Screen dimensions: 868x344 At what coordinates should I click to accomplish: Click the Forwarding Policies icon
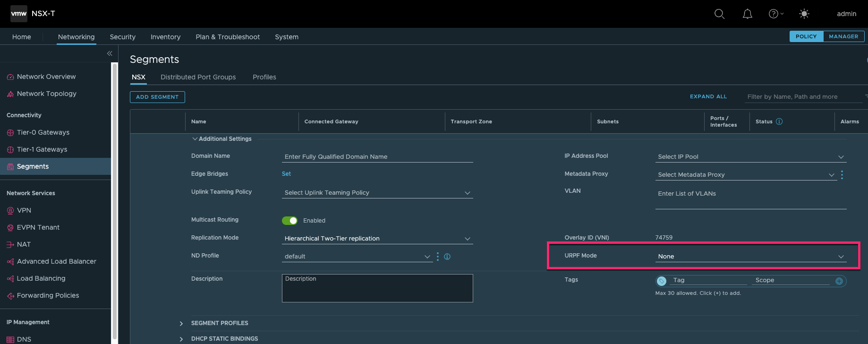click(x=10, y=296)
